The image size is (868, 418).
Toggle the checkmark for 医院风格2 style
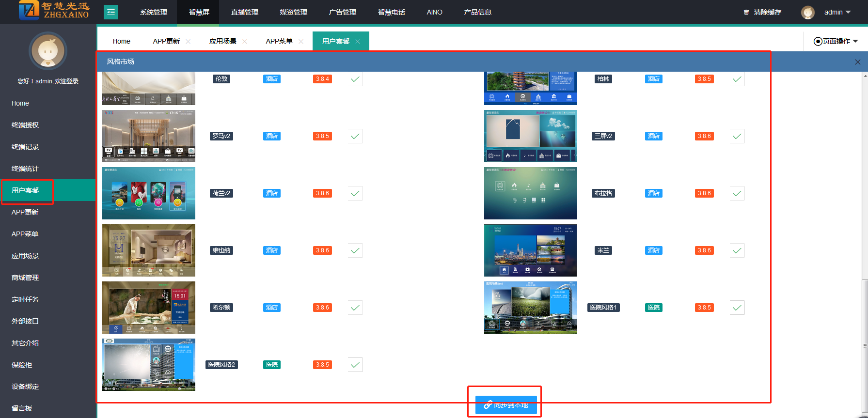click(x=355, y=365)
